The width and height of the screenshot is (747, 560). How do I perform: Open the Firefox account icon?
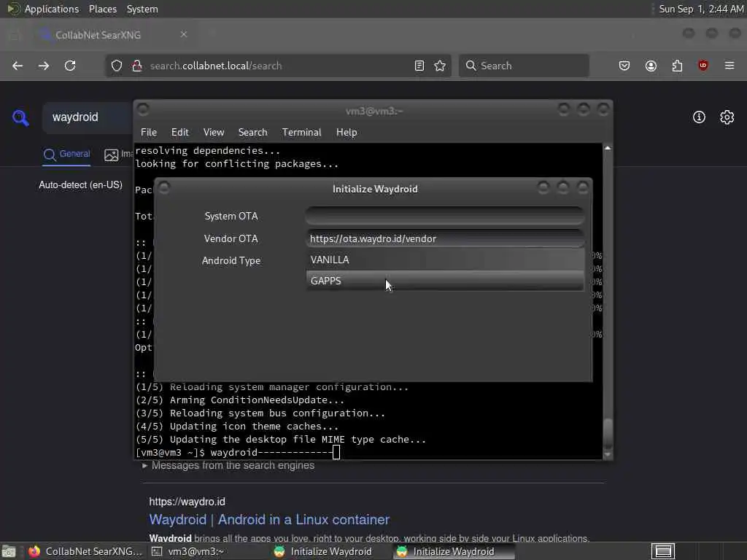(x=651, y=66)
